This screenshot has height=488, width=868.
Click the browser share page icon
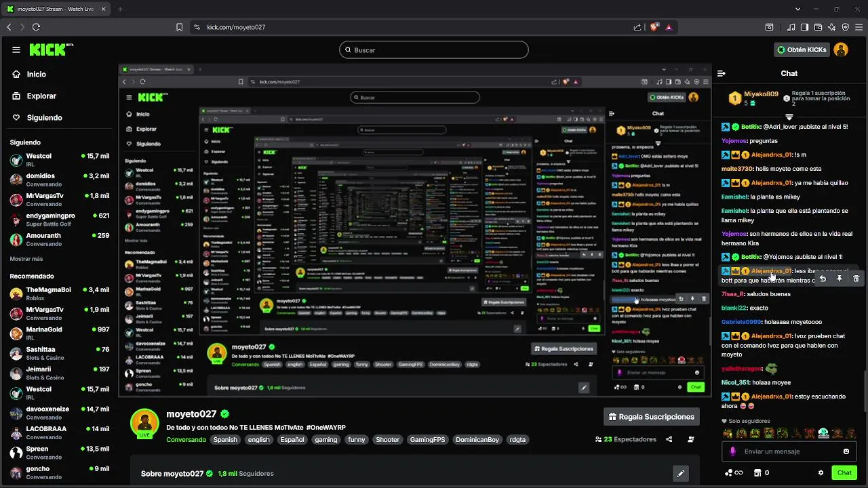tap(637, 27)
